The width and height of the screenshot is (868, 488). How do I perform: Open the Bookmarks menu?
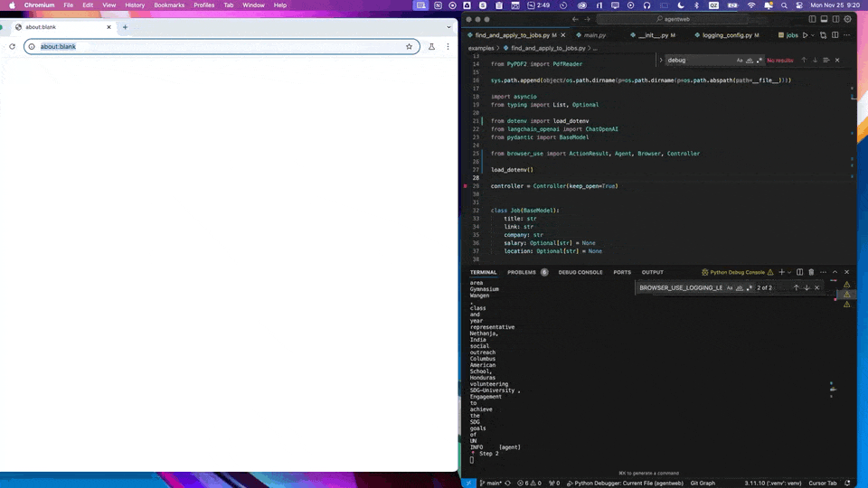(x=169, y=5)
